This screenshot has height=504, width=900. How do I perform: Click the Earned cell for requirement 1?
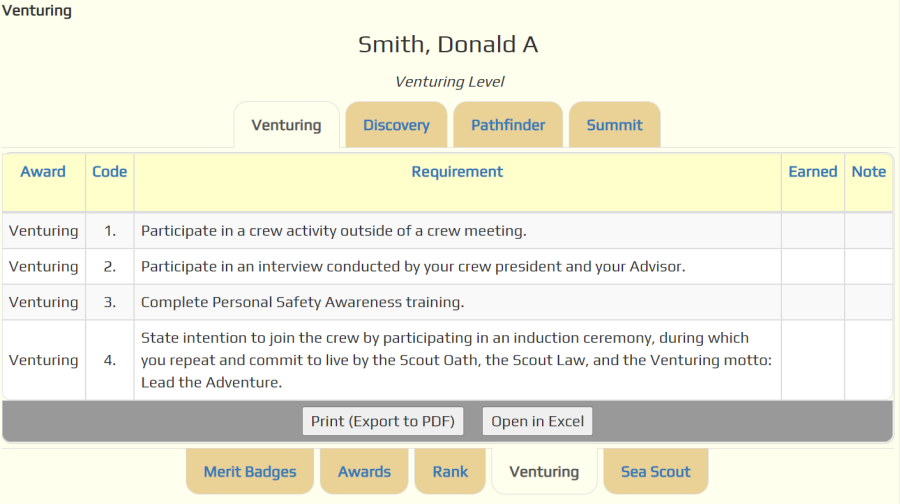813,231
